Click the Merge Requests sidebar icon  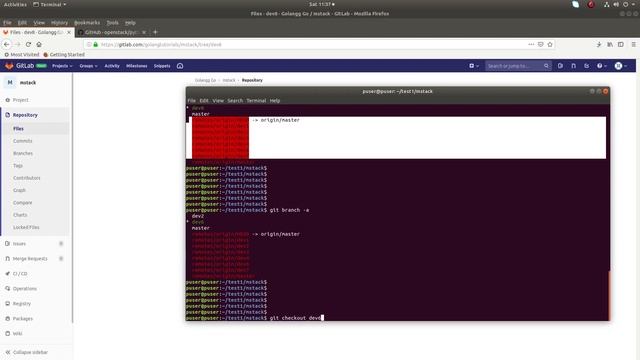(7, 259)
